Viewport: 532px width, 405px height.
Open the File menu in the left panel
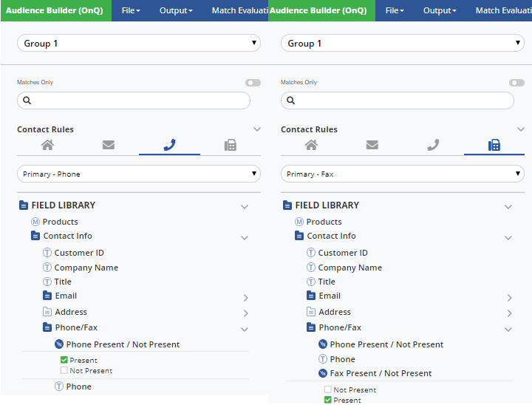(132, 10)
